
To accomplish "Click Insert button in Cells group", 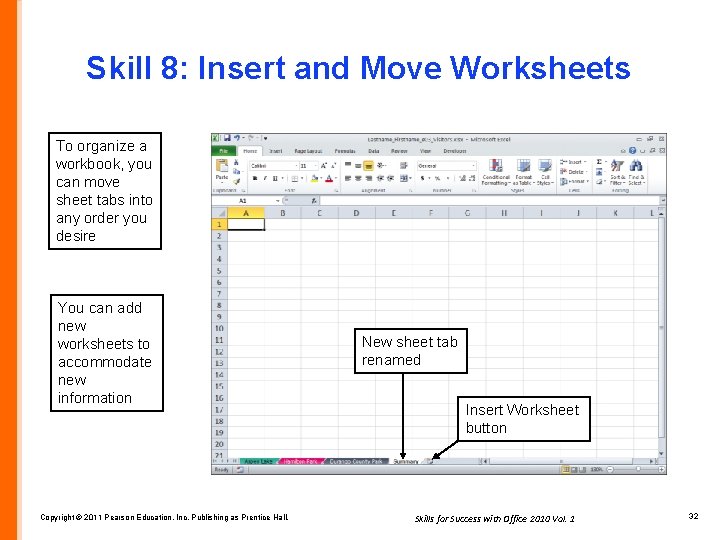I will tap(573, 162).
